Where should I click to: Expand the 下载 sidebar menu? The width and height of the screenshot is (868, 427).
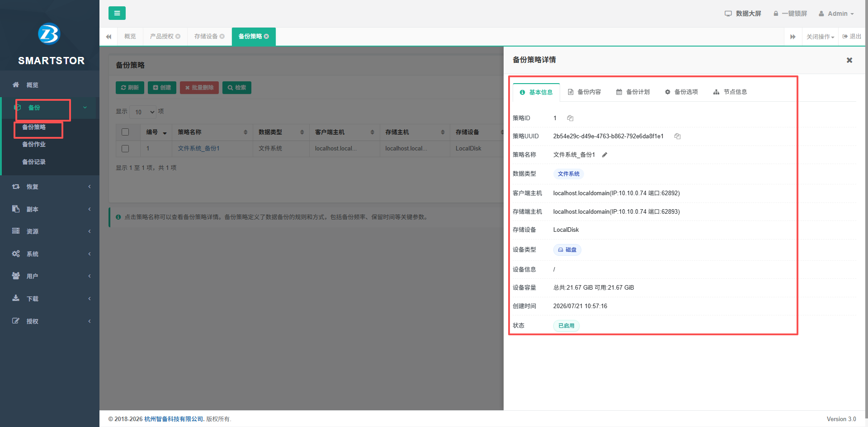pos(50,299)
